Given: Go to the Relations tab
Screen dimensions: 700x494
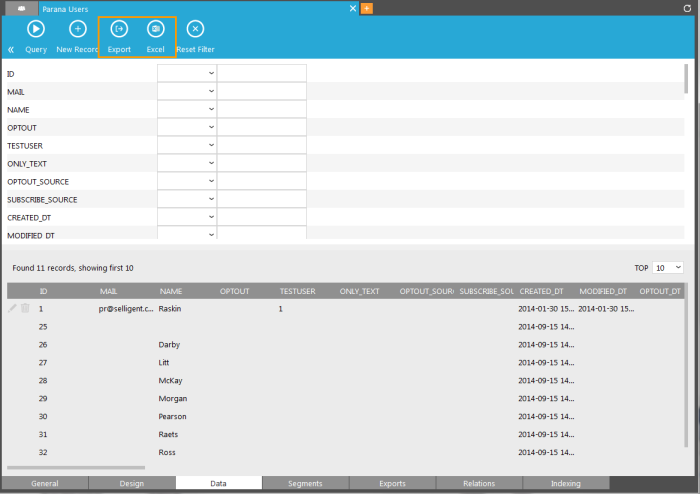Looking at the screenshot, I should (479, 484).
